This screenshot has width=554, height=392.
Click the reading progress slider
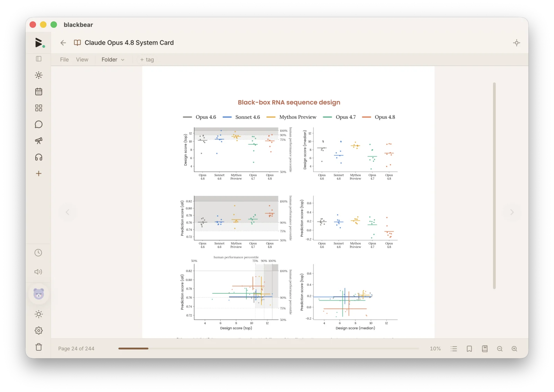click(268, 348)
